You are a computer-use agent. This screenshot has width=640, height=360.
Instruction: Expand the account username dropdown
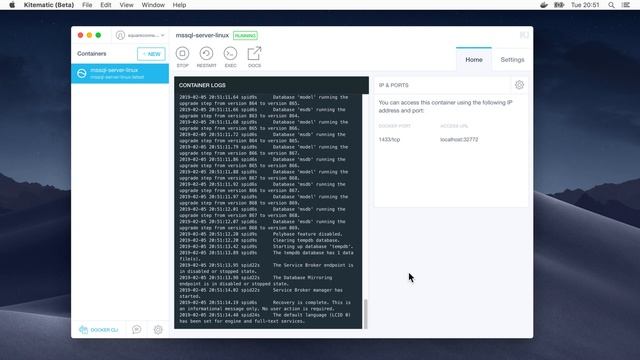tap(146, 36)
